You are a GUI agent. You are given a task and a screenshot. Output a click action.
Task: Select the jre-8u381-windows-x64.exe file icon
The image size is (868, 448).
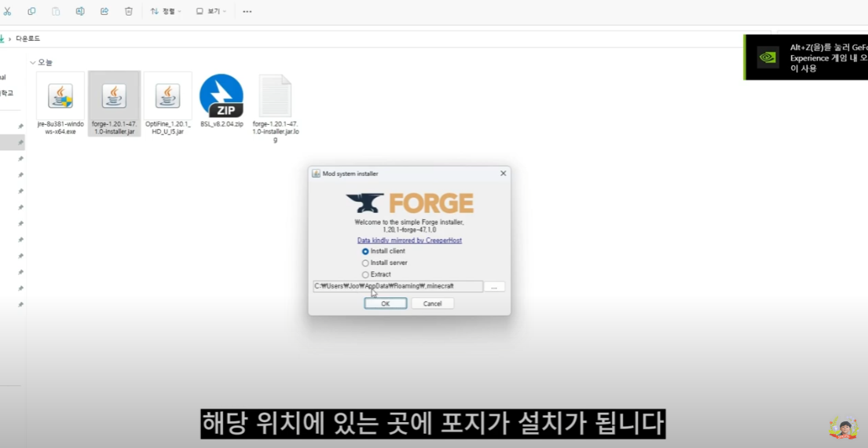coord(60,96)
